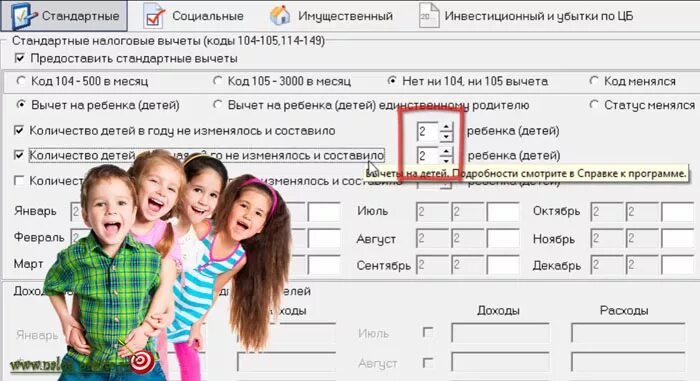Click the Март month label

[29, 264]
